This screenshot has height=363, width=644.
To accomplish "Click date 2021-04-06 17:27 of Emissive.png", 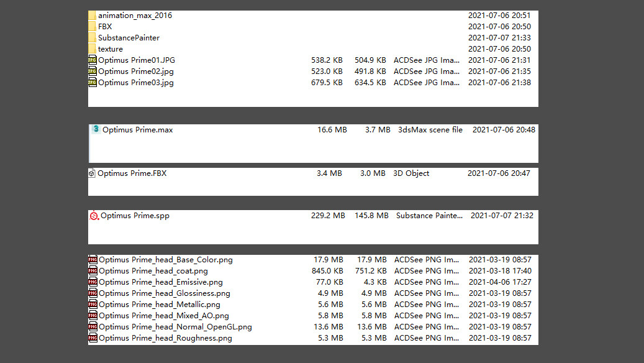I will (501, 282).
